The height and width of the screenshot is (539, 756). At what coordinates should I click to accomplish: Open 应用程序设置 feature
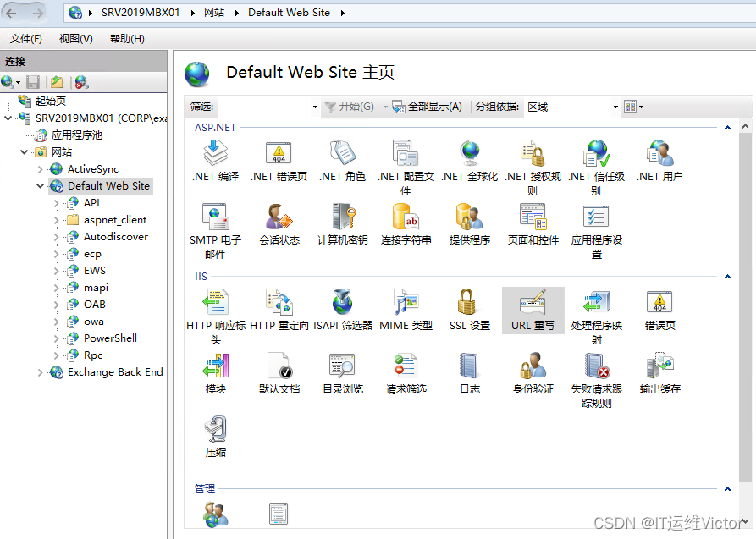596,231
